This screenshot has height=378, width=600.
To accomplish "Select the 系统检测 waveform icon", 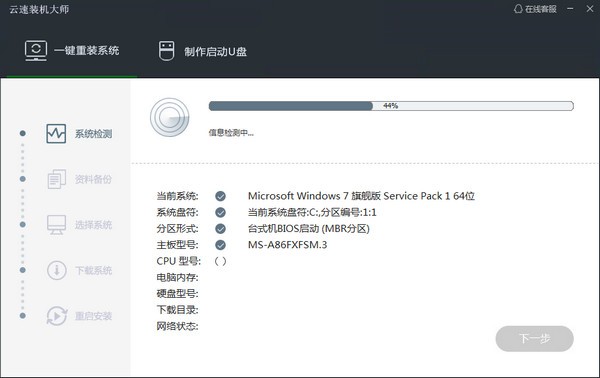I will pyautogui.click(x=56, y=134).
